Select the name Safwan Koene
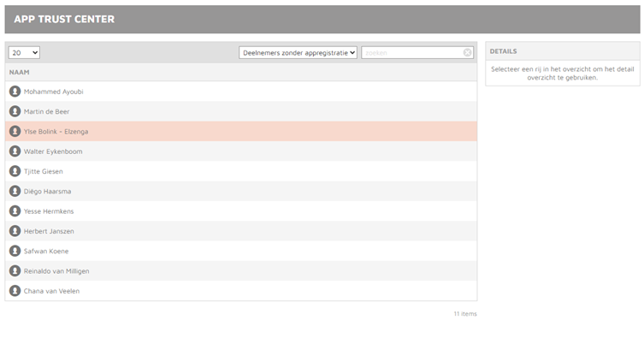 coord(46,251)
